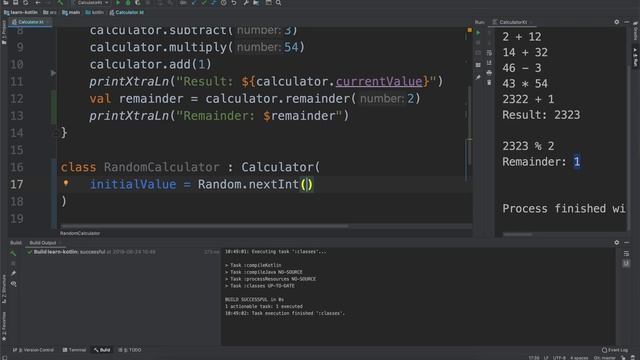The image size is (640, 360).
Task: Click the Revert undo arrow icon
Action: 234,3
